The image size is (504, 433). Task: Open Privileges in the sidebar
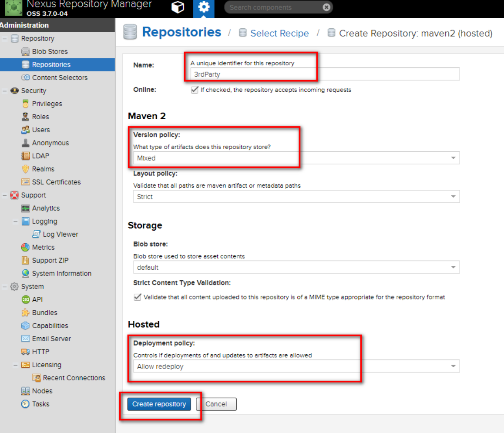pyautogui.click(x=47, y=104)
